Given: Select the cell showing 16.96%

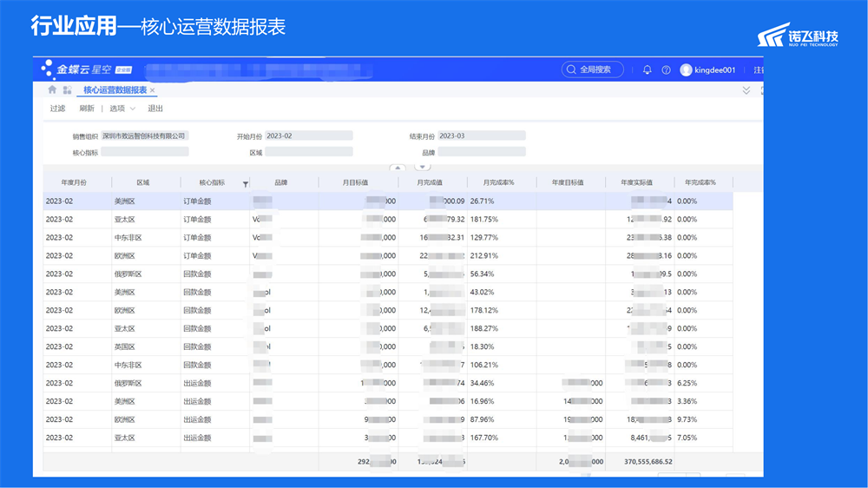Looking at the screenshot, I should click(x=502, y=401).
